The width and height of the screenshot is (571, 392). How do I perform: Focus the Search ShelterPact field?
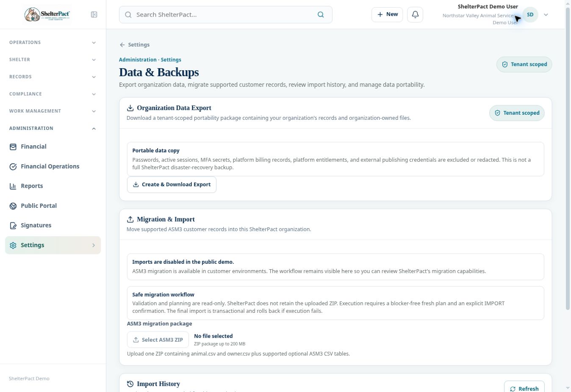click(225, 14)
